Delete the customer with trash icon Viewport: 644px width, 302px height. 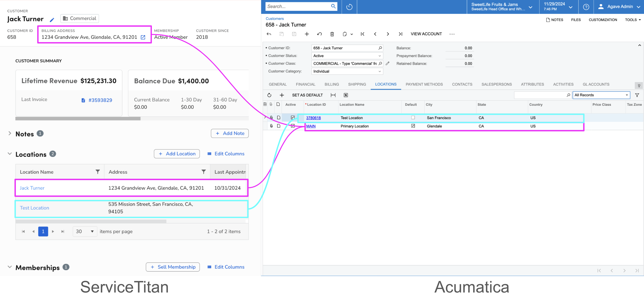(x=332, y=34)
